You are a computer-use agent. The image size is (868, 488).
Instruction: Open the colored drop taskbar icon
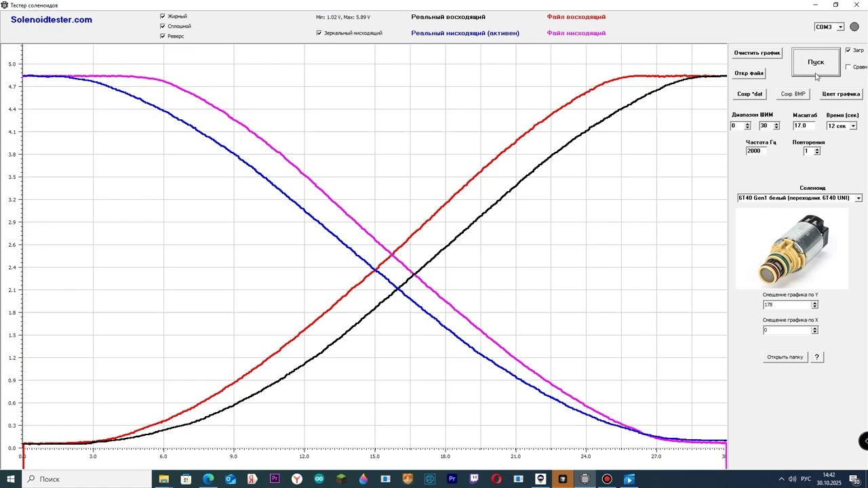(x=363, y=479)
